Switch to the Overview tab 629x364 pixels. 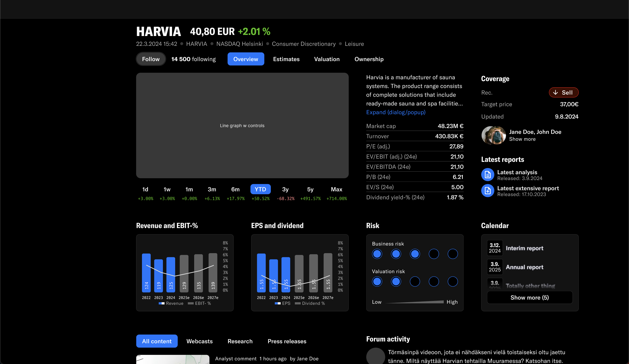tap(246, 59)
